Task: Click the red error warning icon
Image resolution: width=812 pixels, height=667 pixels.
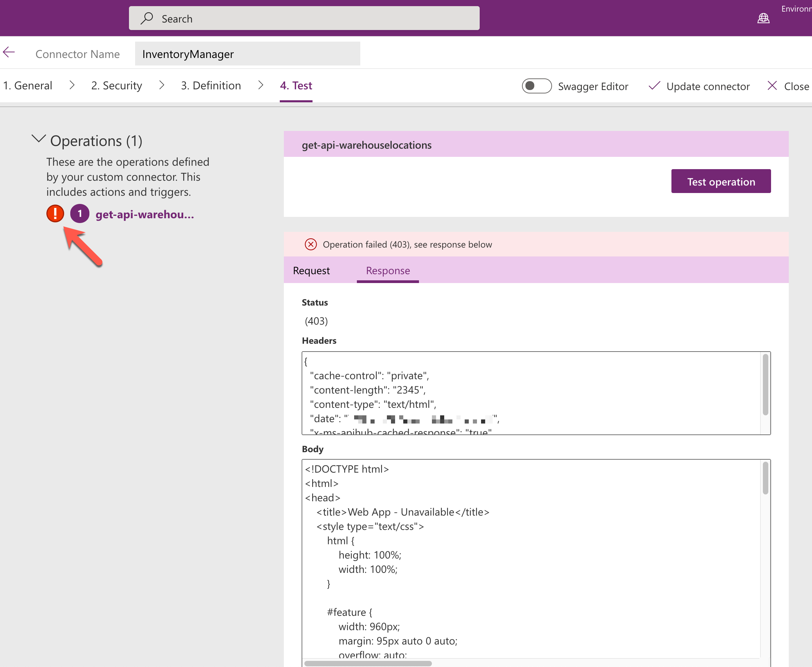Action: (x=55, y=213)
